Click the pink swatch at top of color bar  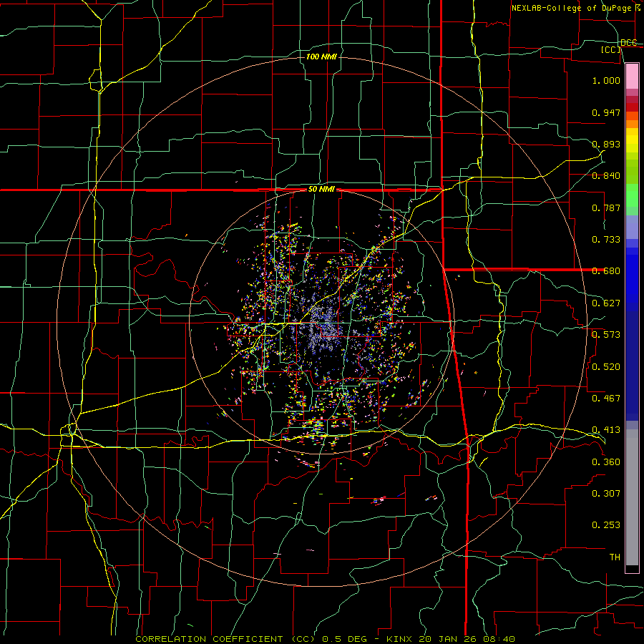click(632, 76)
